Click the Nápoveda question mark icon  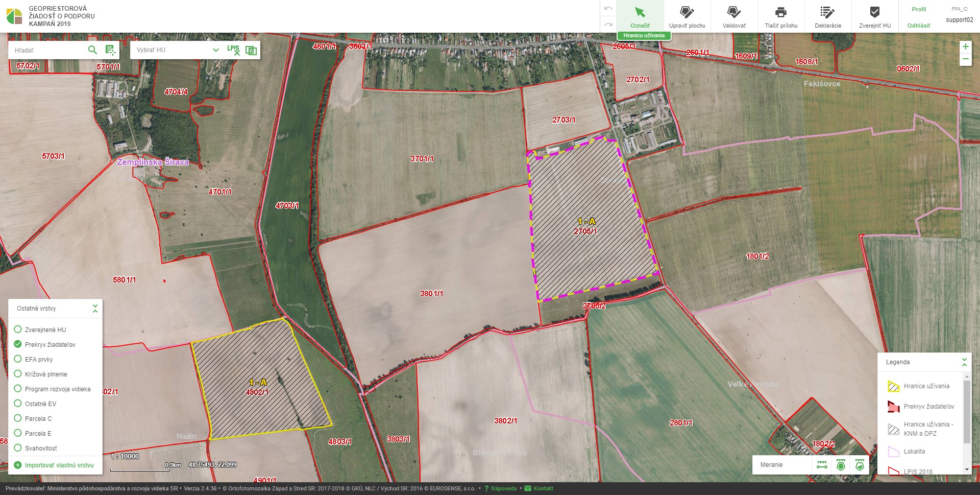(486, 488)
